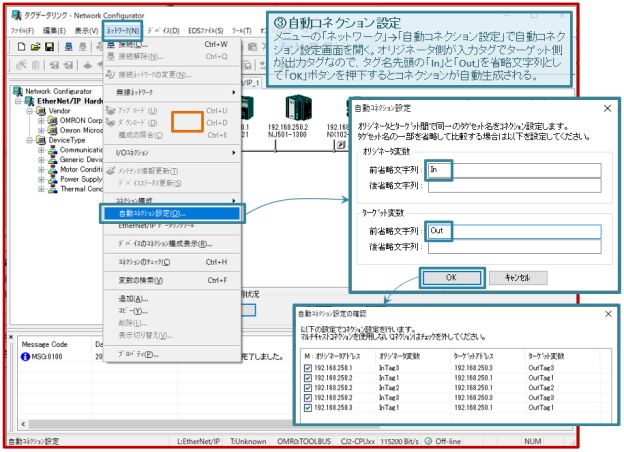Click the Vendor folder icon
The height and width of the screenshot is (452, 624).
click(x=41, y=111)
